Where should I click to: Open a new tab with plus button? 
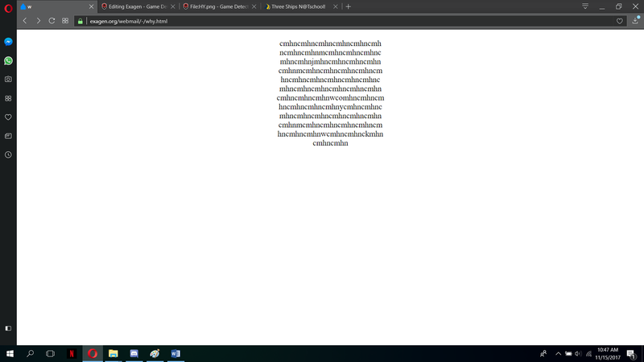tap(348, 6)
